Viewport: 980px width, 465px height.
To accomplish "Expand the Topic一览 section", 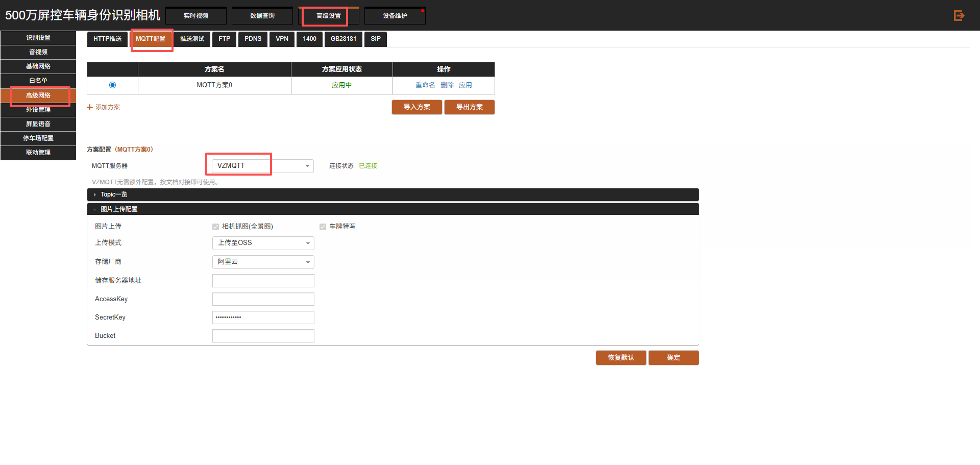I will [393, 194].
